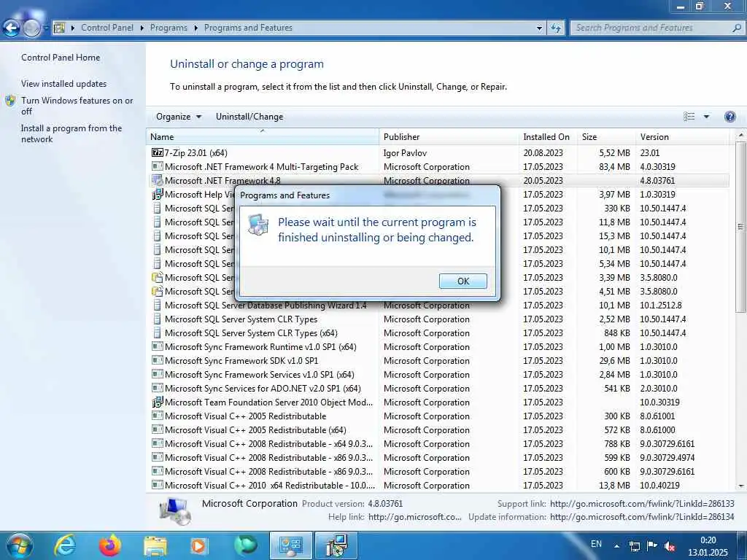Select Microsoft Sync Services for ADO.NET v2.0 SP1 icon
The height and width of the screenshot is (560, 747).
[158, 388]
